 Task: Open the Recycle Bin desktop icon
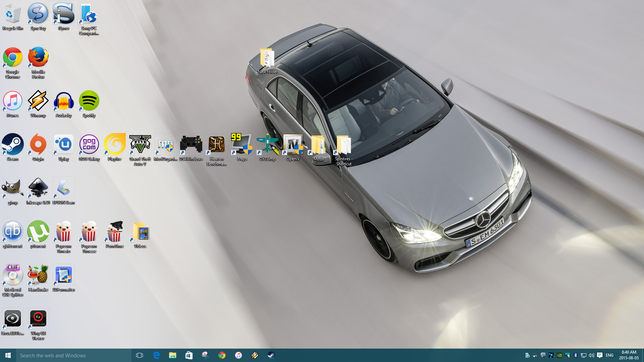pos(13,17)
